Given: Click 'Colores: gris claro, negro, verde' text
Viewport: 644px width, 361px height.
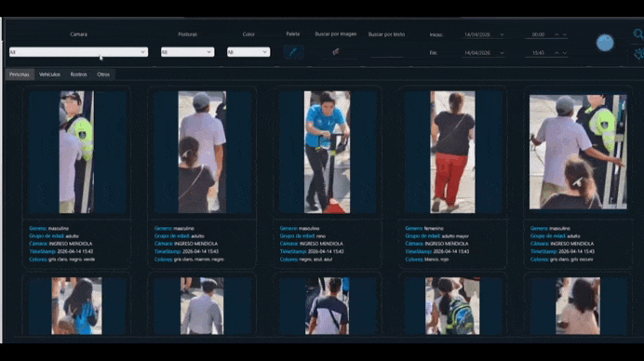Looking at the screenshot, I should pos(62,260).
